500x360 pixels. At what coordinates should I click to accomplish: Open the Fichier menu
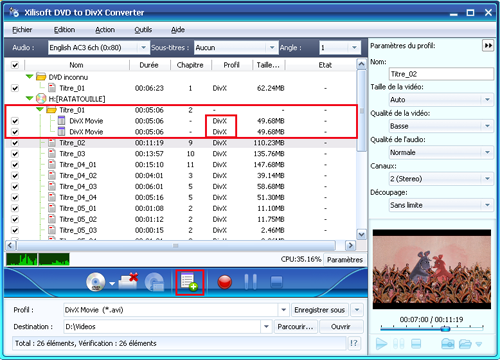[x=22, y=30]
